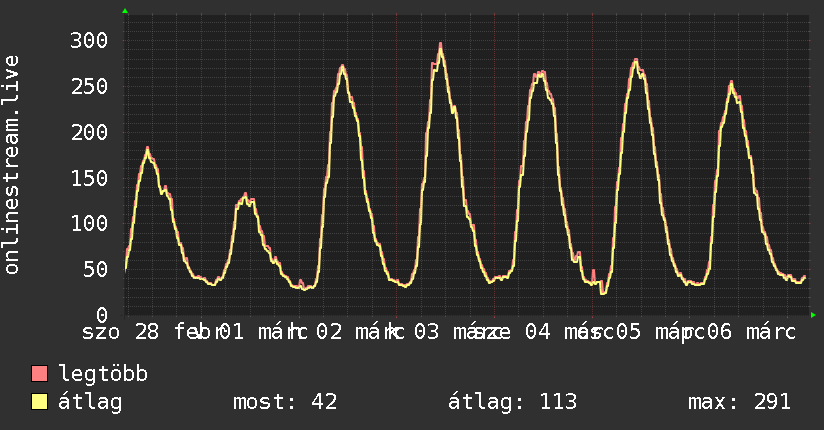Click the átlag legend label beside yellow swatch
The image size is (824, 430).
[90, 402]
